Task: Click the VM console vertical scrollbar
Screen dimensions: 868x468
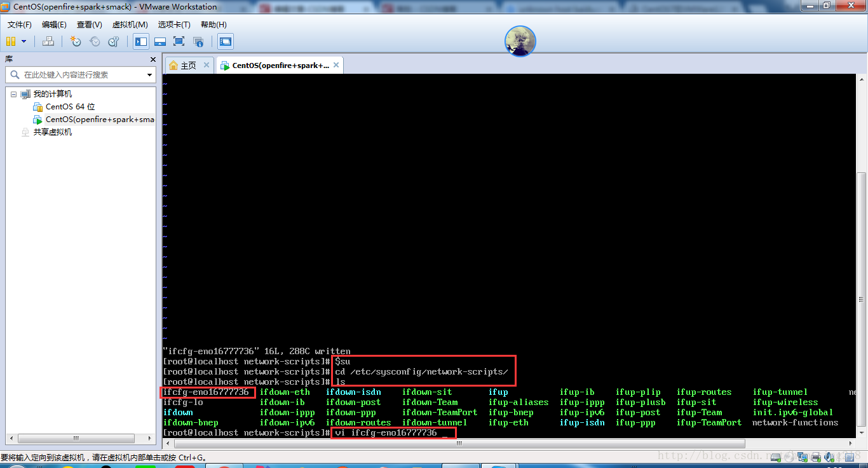Action: pyautogui.click(x=862, y=298)
